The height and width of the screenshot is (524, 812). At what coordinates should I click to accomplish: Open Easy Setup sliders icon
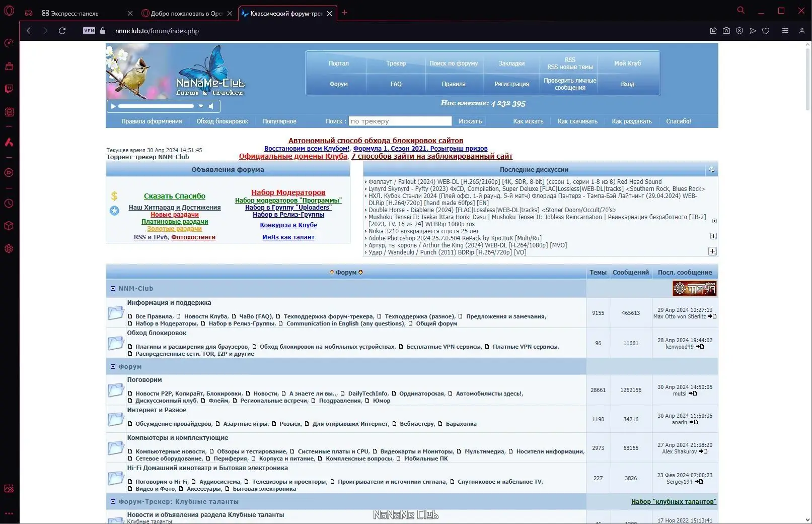tap(785, 31)
